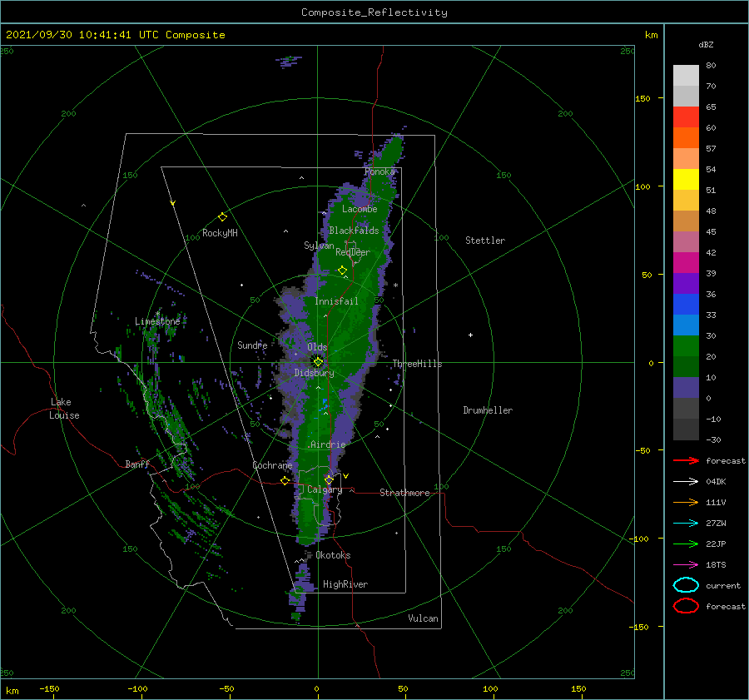Image resolution: width=749 pixels, height=700 pixels.
Task: Click the Ponoka city label
Action: tap(379, 171)
